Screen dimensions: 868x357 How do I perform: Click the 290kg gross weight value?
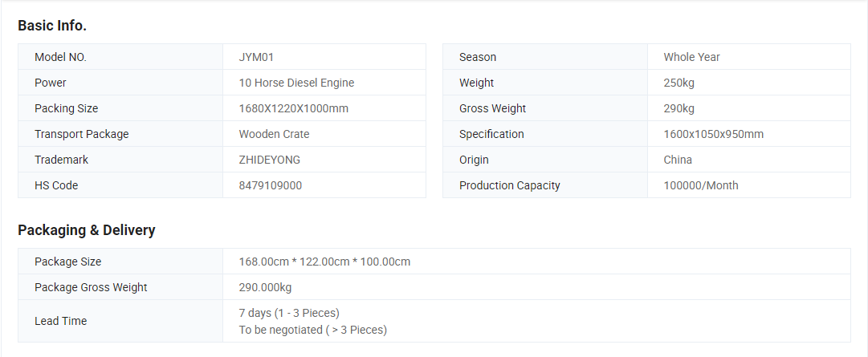pos(679,108)
